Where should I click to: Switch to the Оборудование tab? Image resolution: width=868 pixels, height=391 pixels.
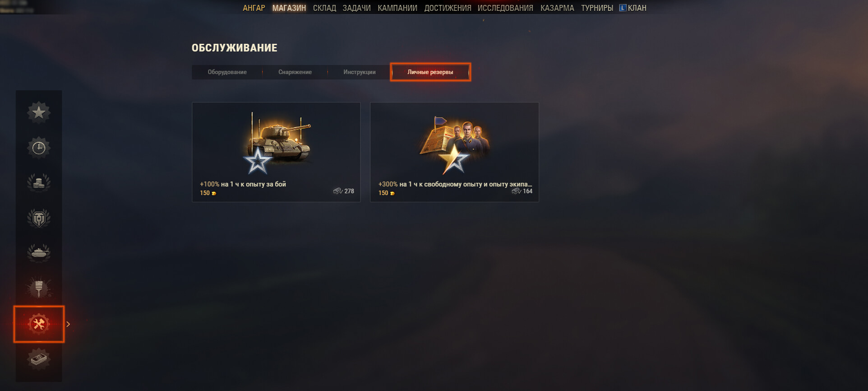click(x=227, y=72)
